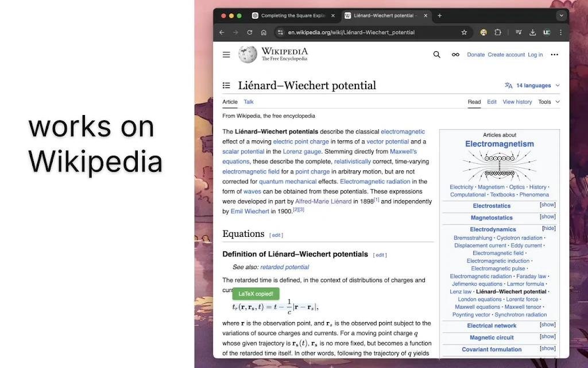Close the Liénard–Wiechert potential tab

tap(425, 16)
